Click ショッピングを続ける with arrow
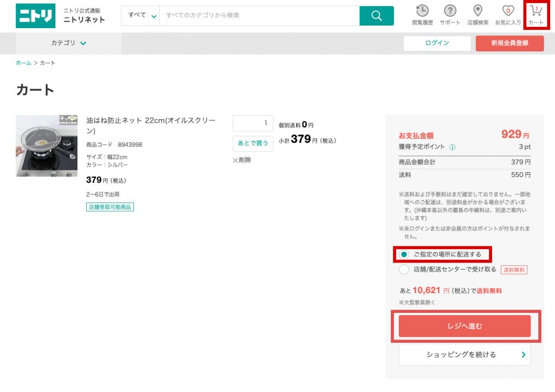The image size is (555, 392). [464, 355]
